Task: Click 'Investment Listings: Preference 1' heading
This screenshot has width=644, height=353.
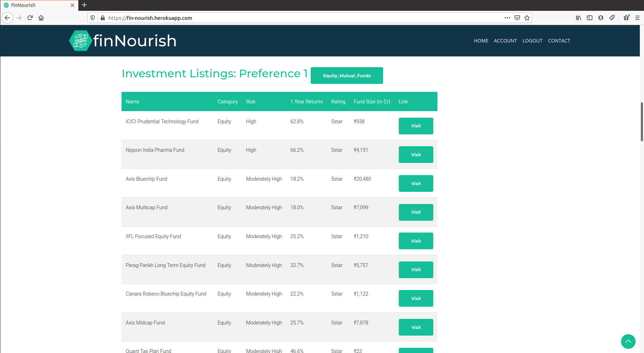Action: click(215, 73)
